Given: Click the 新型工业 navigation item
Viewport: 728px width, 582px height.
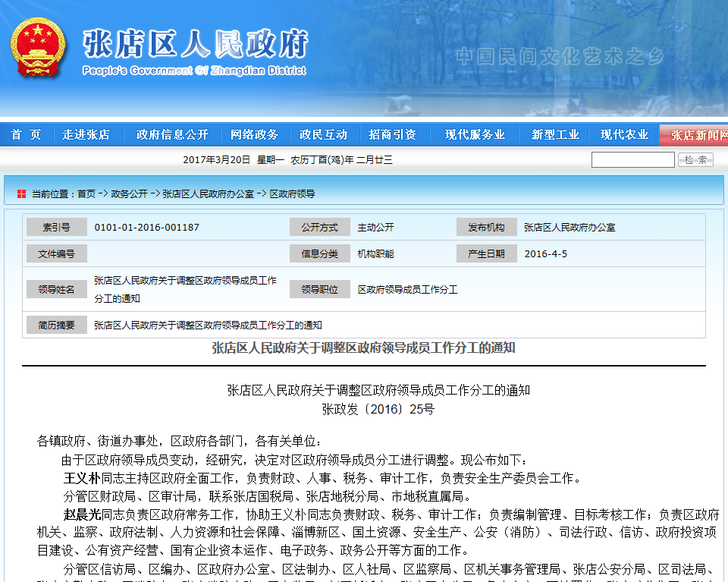Looking at the screenshot, I should [555, 135].
